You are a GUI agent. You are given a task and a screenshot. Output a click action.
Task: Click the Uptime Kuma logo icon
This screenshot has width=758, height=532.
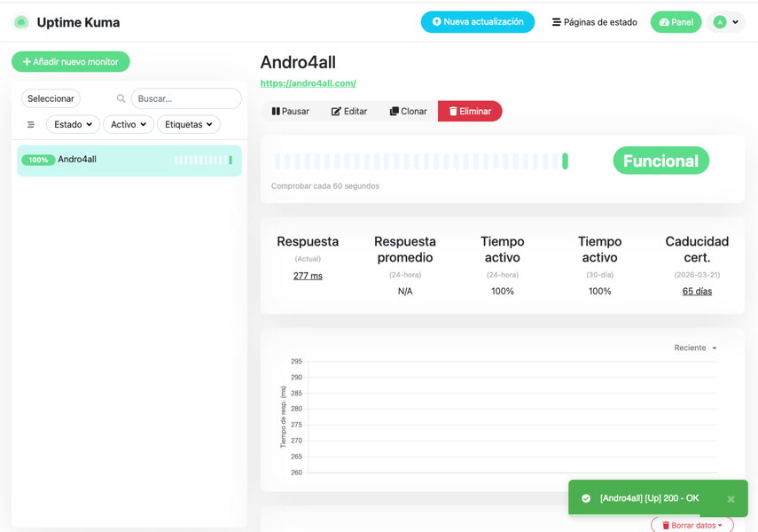pos(21,22)
